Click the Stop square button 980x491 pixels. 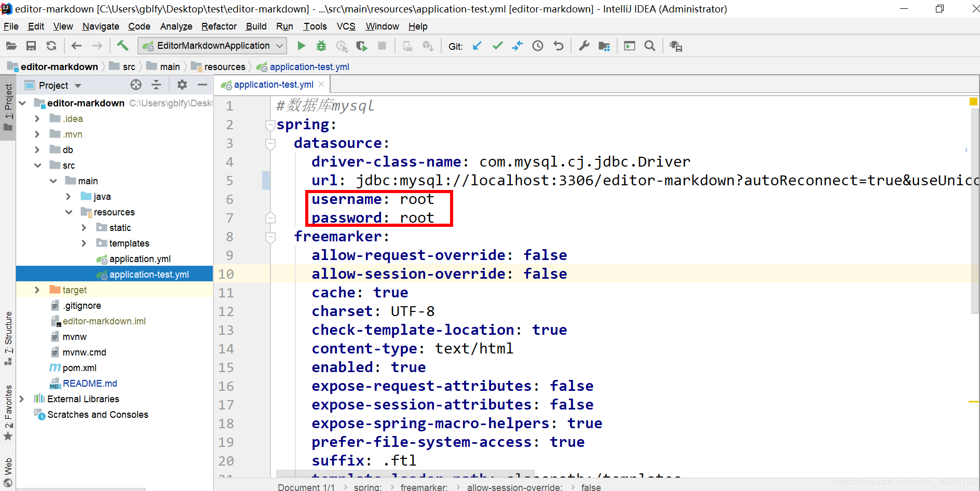(x=382, y=46)
